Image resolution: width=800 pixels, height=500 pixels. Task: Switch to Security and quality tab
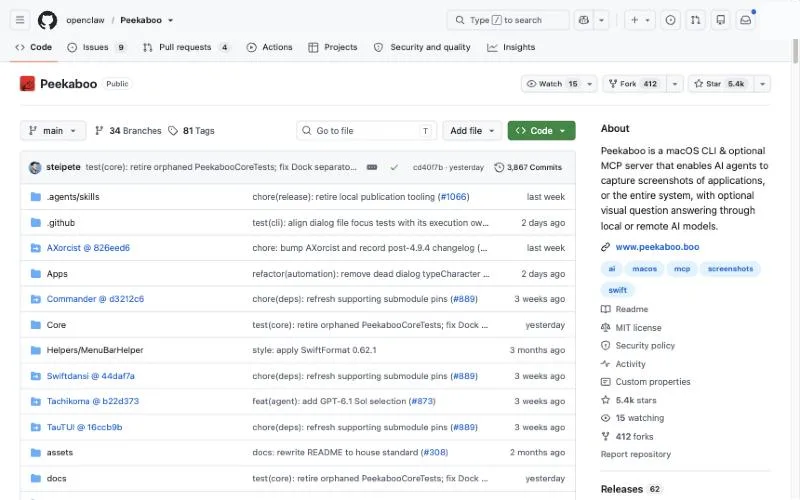coord(422,47)
